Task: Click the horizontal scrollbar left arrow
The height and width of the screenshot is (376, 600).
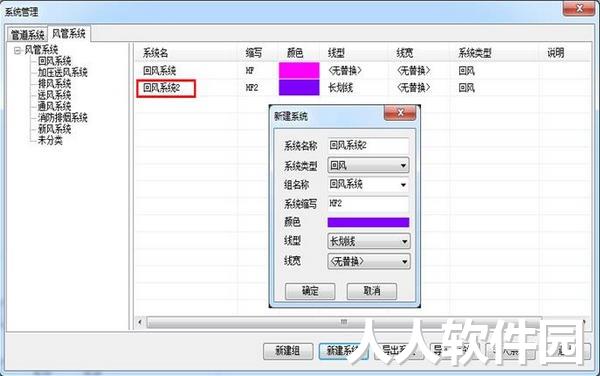Action: (140, 322)
